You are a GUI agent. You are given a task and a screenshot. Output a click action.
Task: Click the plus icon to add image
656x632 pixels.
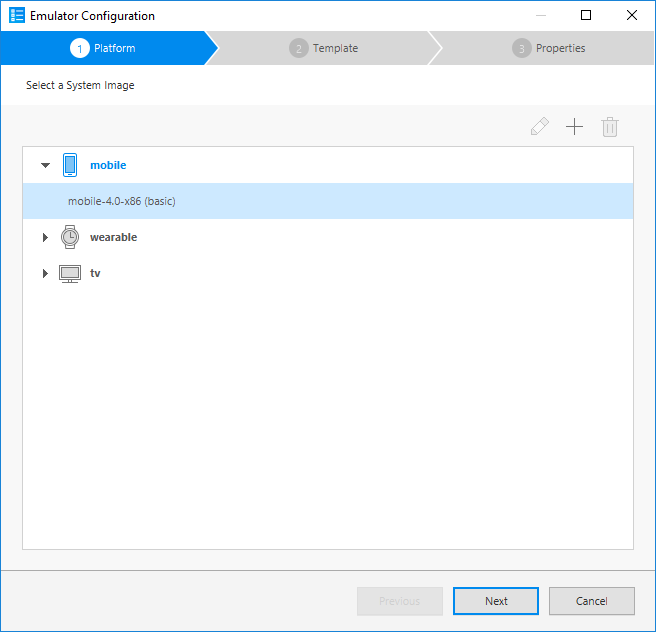tap(574, 127)
